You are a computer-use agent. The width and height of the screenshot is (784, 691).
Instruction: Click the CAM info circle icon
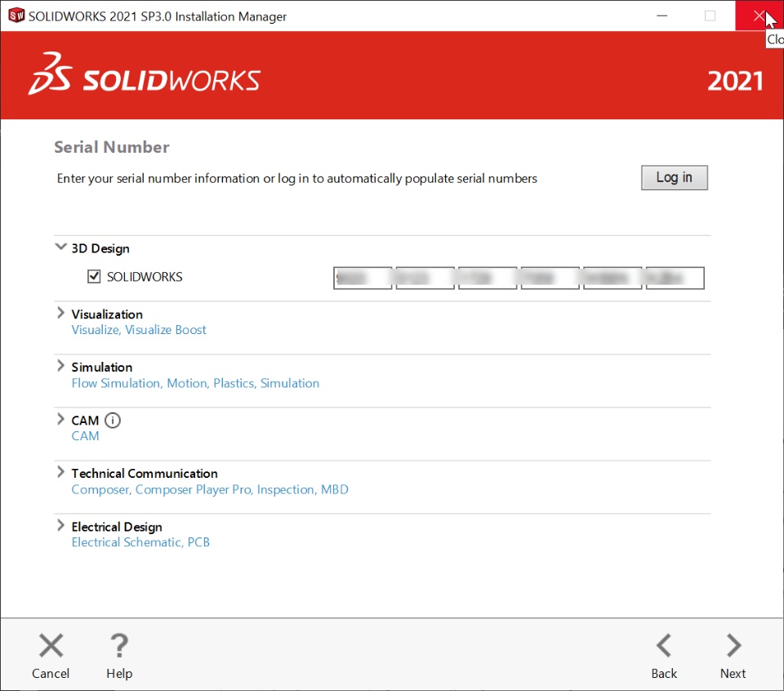(x=113, y=421)
